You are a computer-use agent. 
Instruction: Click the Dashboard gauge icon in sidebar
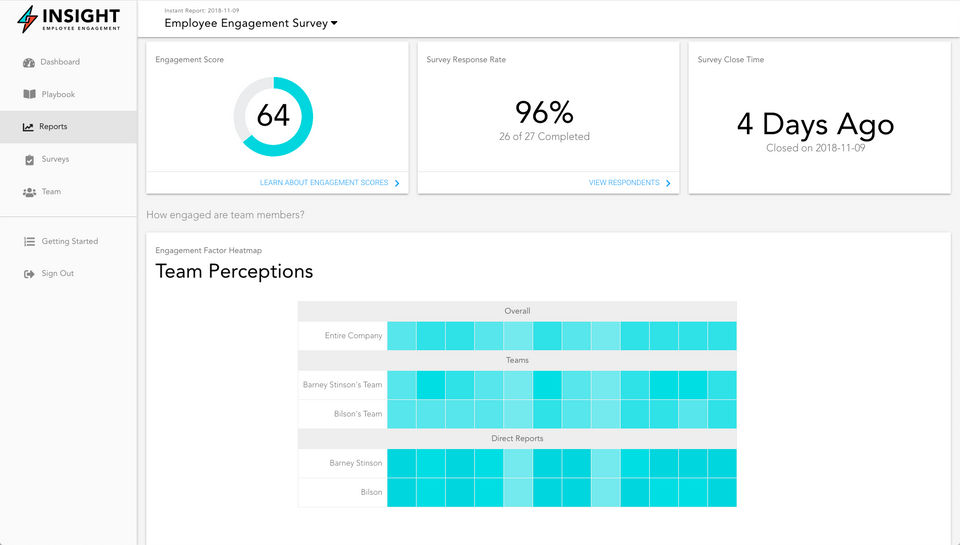click(29, 62)
